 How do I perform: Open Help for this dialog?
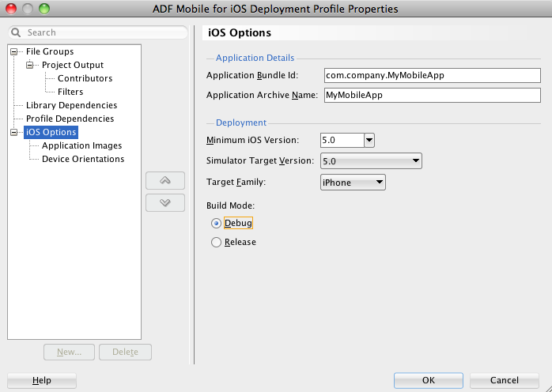click(x=42, y=380)
